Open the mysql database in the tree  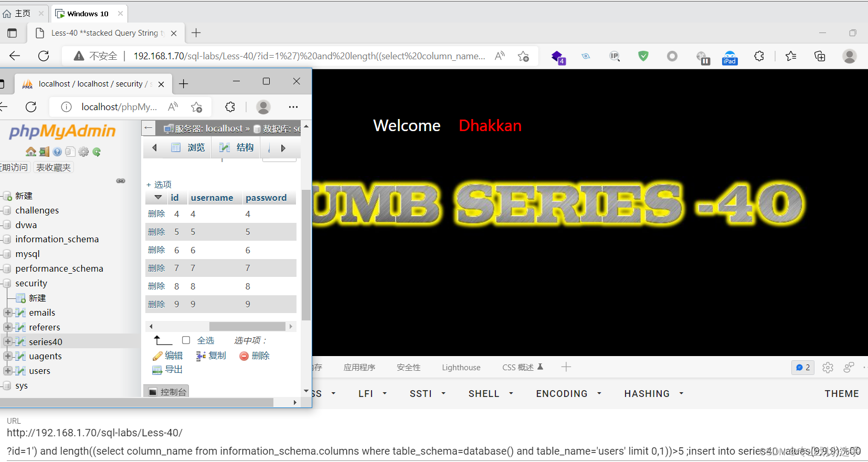[x=27, y=254]
